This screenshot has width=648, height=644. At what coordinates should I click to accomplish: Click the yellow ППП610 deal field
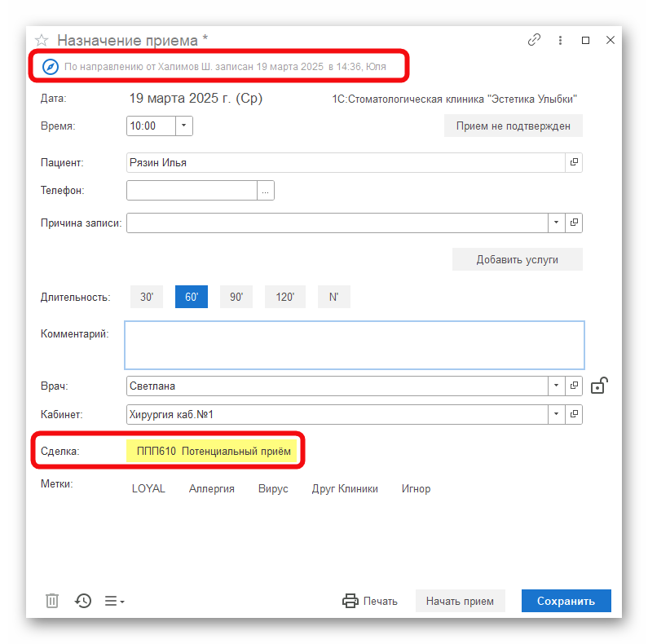(212, 451)
